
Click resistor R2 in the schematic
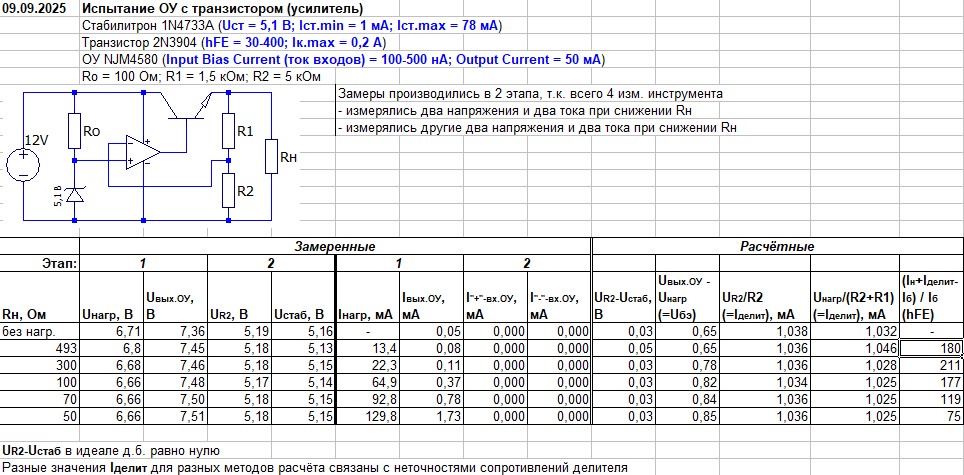coord(228,186)
